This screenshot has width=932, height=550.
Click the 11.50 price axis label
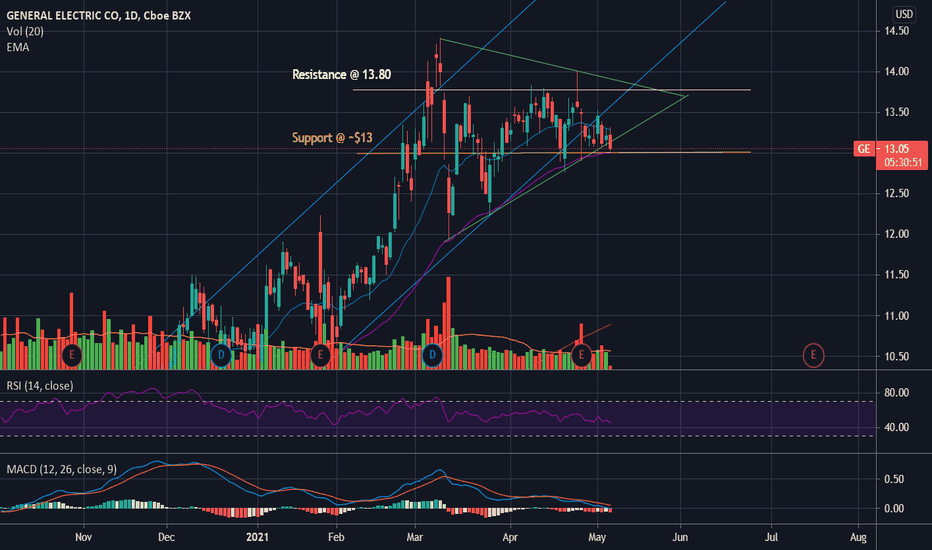896,275
